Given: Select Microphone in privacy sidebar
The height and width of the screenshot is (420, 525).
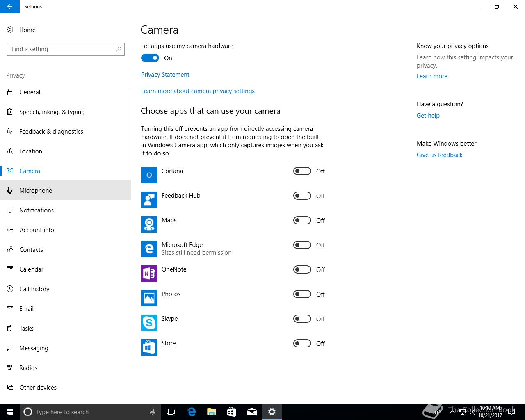Looking at the screenshot, I should (65, 190).
